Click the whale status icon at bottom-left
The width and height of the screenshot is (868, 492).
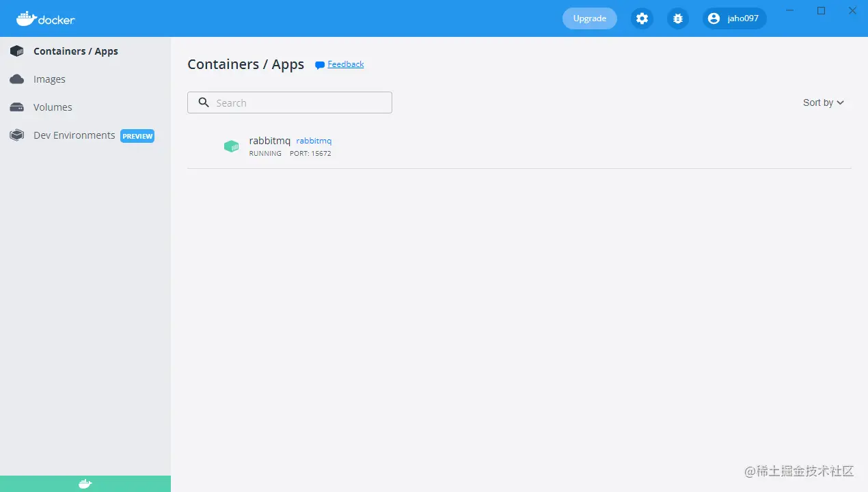click(x=85, y=484)
